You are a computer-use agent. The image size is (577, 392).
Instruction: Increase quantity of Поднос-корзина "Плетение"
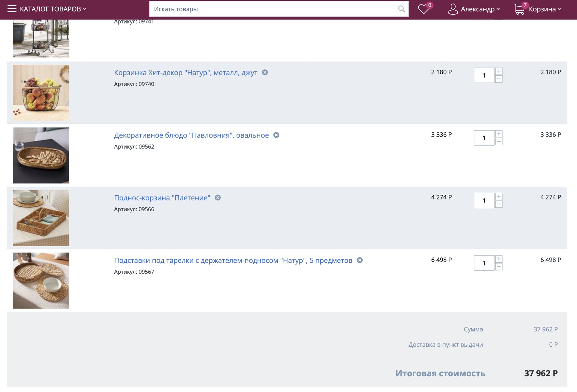click(499, 197)
